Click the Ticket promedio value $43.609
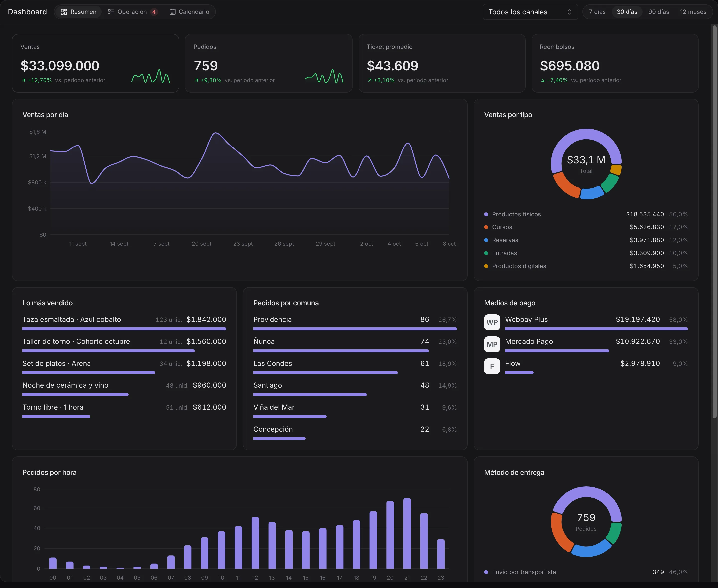The image size is (718, 588). [x=392, y=65]
